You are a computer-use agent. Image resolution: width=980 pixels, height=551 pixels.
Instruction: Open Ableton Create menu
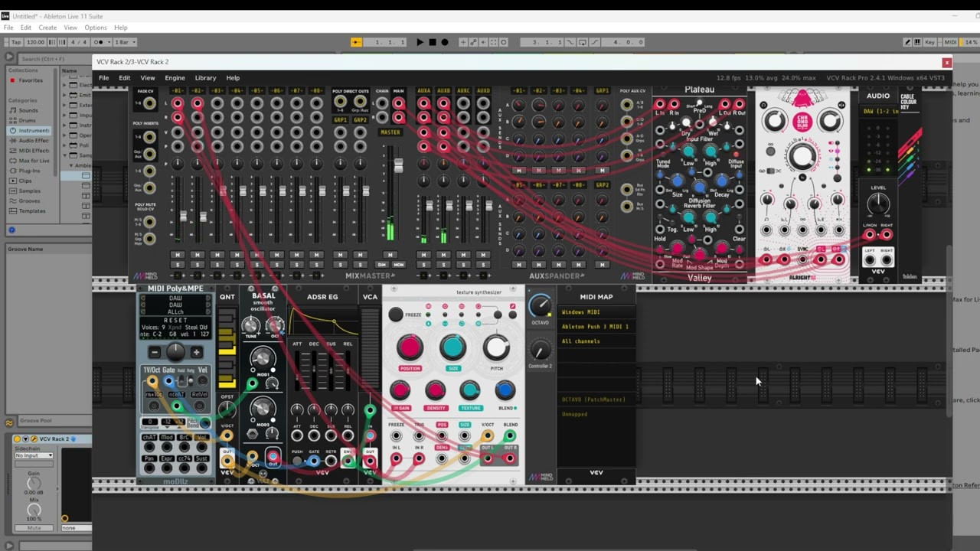tap(47, 28)
